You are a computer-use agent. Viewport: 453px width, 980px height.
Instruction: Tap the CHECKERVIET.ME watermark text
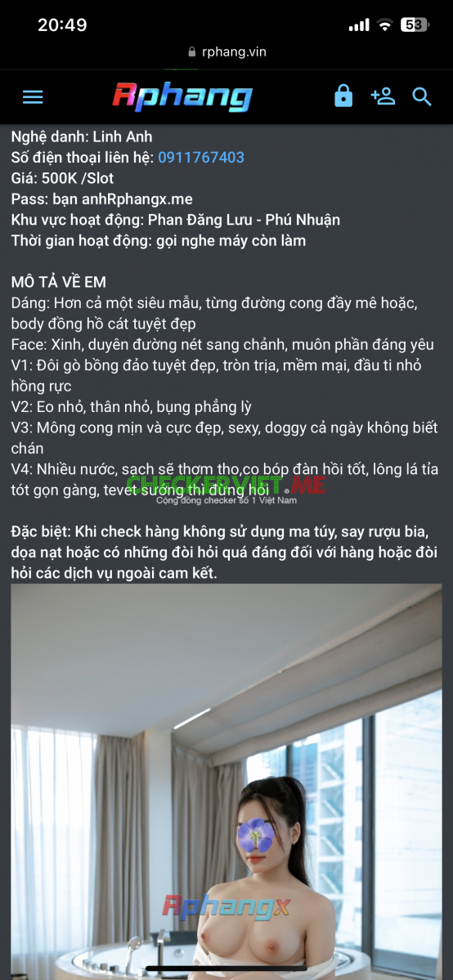tap(226, 485)
